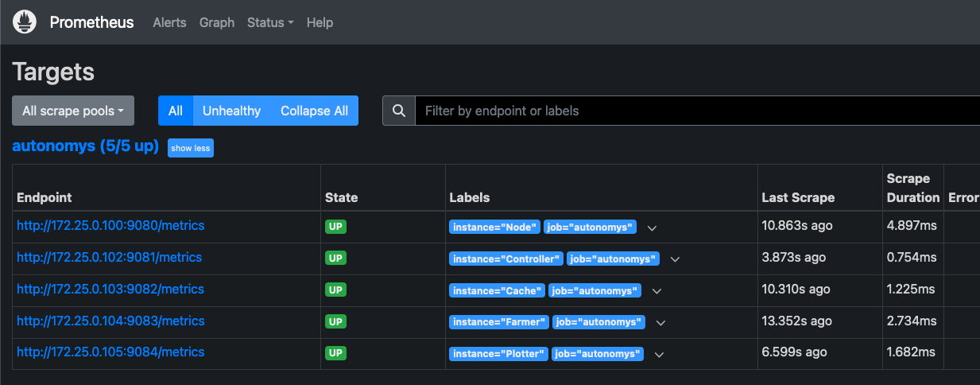
Task: Click the job="autonomys" badge in Plotter row
Action: point(597,353)
